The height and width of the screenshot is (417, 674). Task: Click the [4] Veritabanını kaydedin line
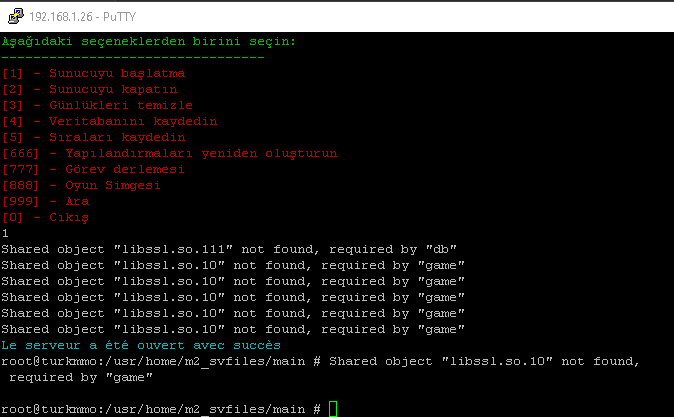pyautogui.click(x=110, y=121)
